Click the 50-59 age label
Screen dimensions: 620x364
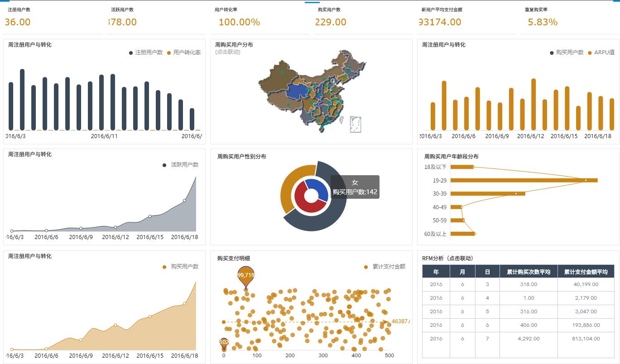[x=439, y=220]
